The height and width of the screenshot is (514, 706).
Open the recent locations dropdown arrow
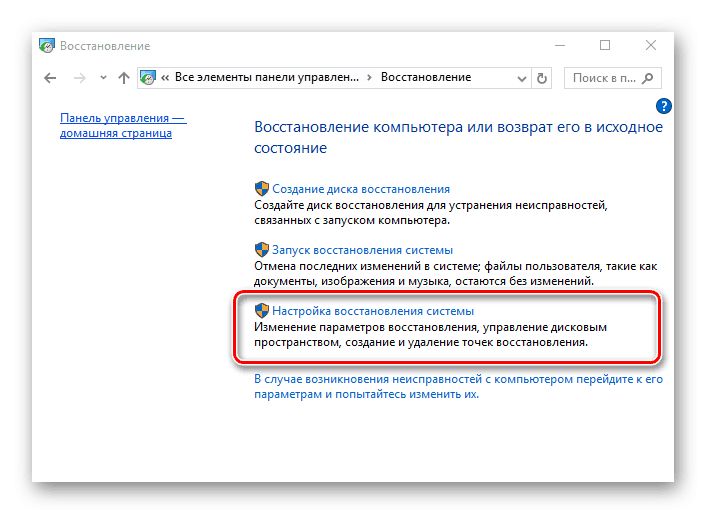pos(101,78)
